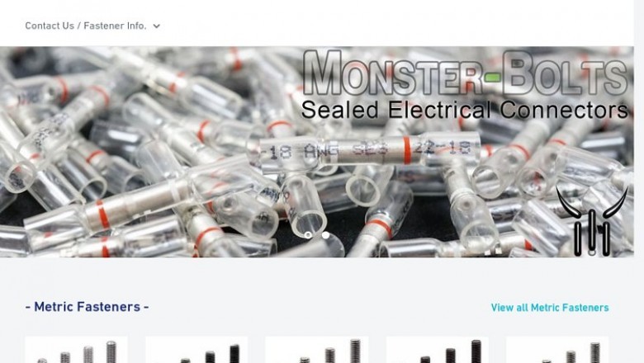Open the Sealed Electrical Connectors banner caption
Screen dimensions: 644x363
[x=465, y=110]
